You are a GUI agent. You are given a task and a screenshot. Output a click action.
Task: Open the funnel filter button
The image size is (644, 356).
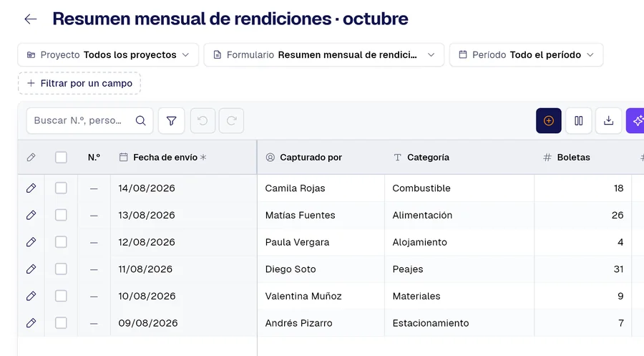point(171,120)
